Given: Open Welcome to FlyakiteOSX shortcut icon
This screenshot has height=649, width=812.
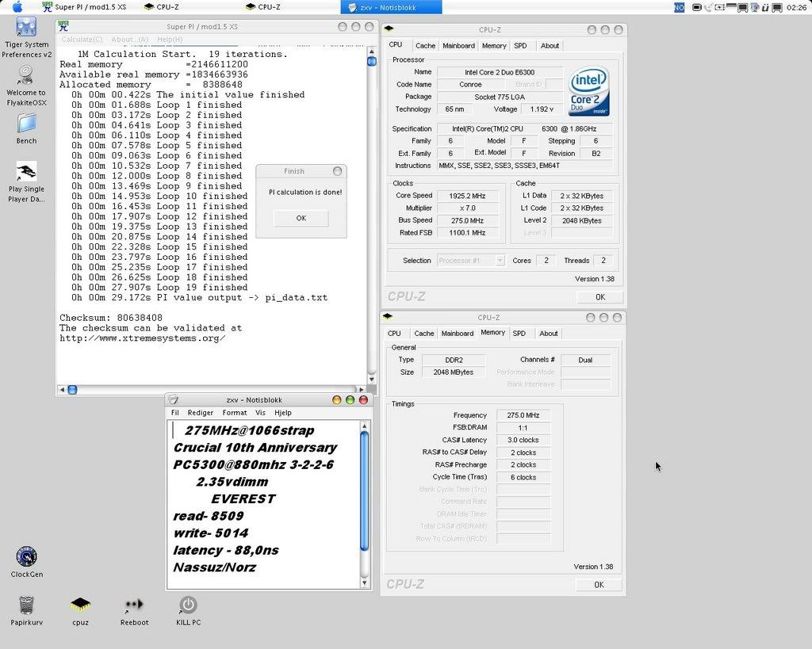Looking at the screenshot, I should 25,75.
